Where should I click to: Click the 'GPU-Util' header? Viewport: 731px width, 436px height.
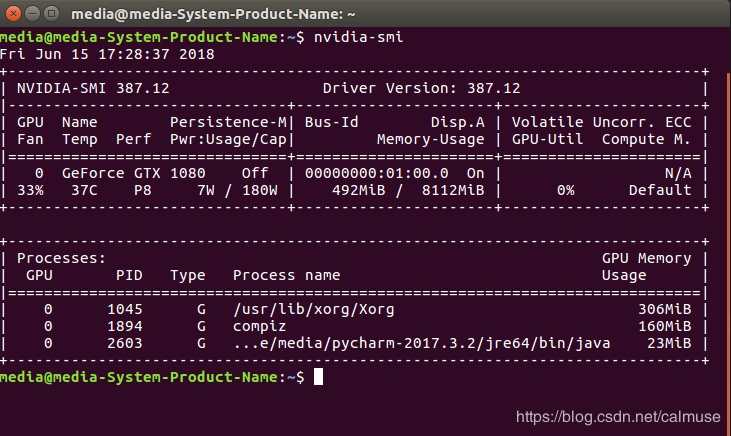tap(547, 139)
